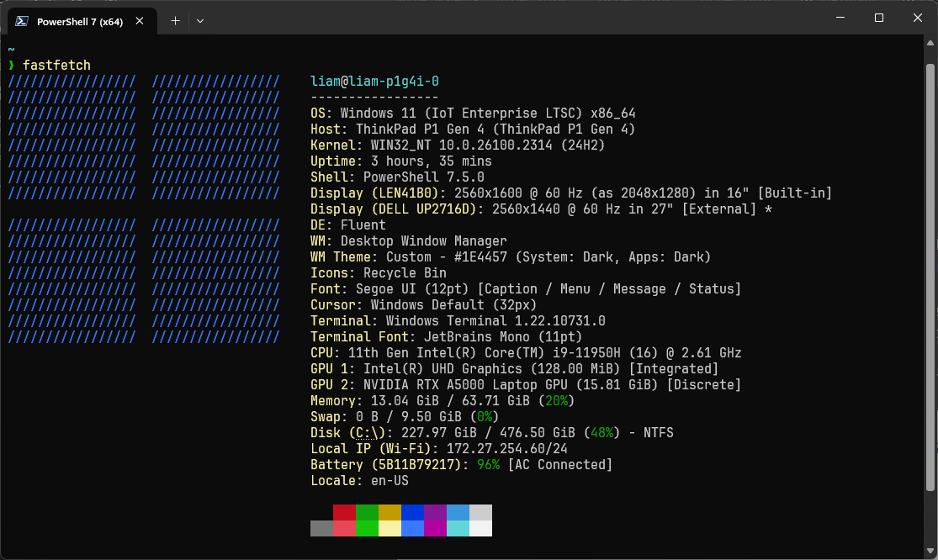
Task: Click the Font line 'Segoe UI (12pt)'
Action: pos(412,289)
